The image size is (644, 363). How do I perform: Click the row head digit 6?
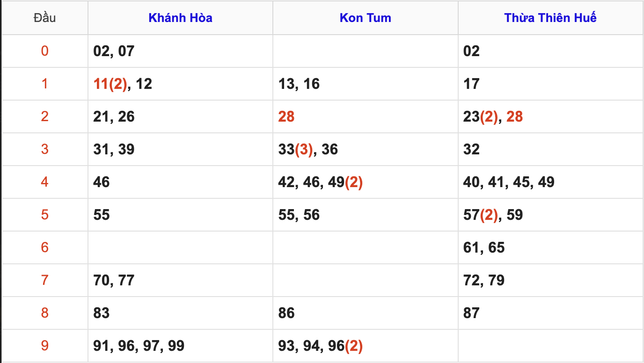(44, 247)
